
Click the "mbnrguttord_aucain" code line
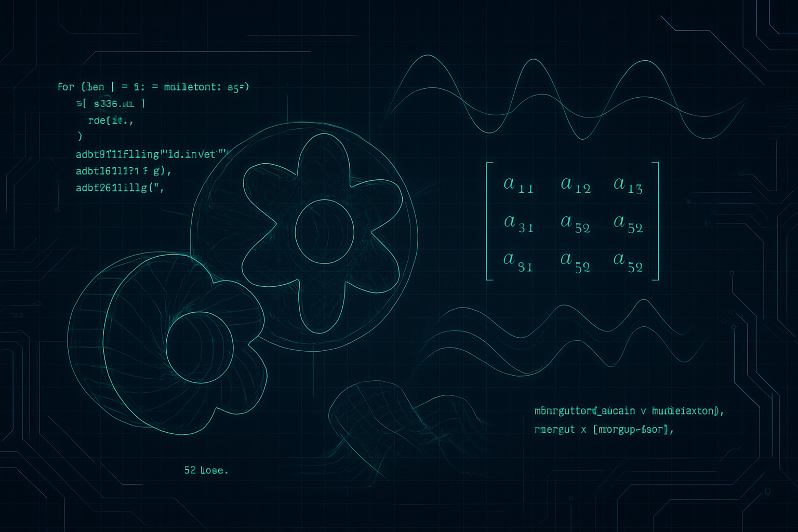coord(629,411)
